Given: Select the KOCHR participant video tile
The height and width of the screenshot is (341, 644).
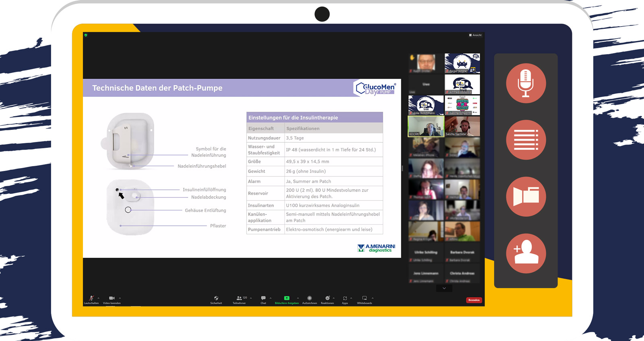Looking at the screenshot, I should [426, 126].
